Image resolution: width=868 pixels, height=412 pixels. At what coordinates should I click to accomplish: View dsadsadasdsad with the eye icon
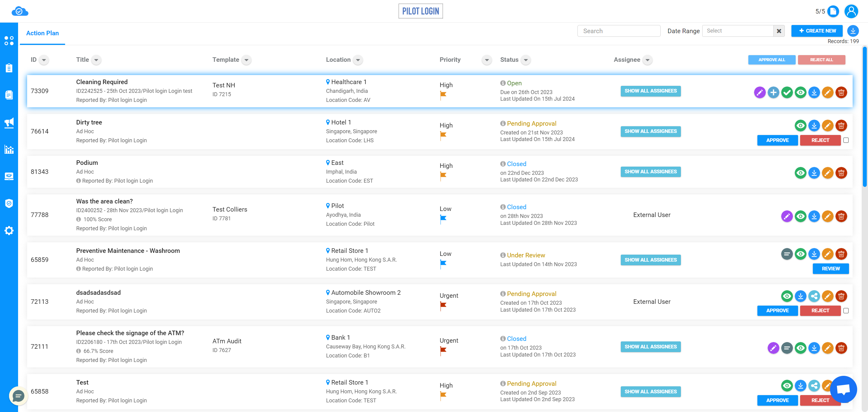click(787, 296)
